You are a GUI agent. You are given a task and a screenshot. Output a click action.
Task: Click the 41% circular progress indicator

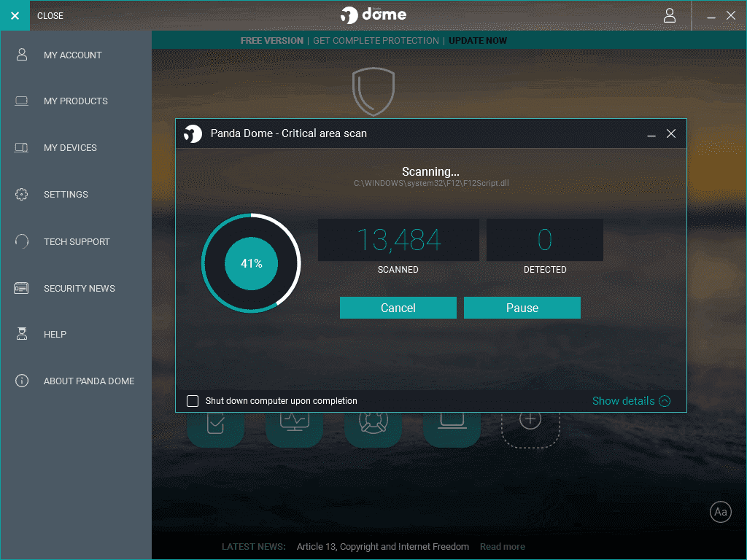251,263
